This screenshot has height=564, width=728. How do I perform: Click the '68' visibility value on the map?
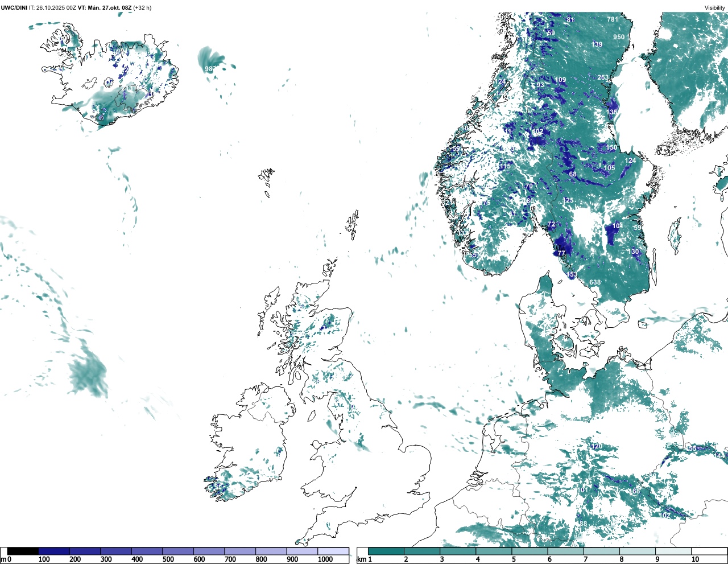573,174
